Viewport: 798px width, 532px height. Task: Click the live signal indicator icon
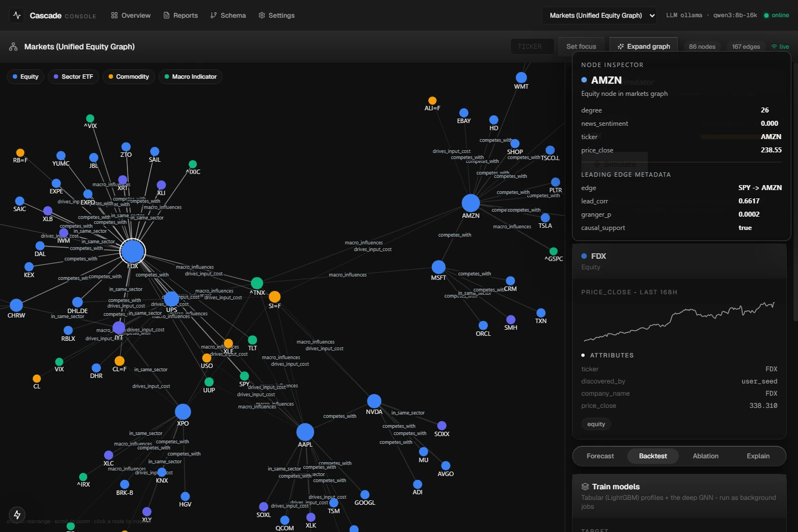pyautogui.click(x=774, y=47)
